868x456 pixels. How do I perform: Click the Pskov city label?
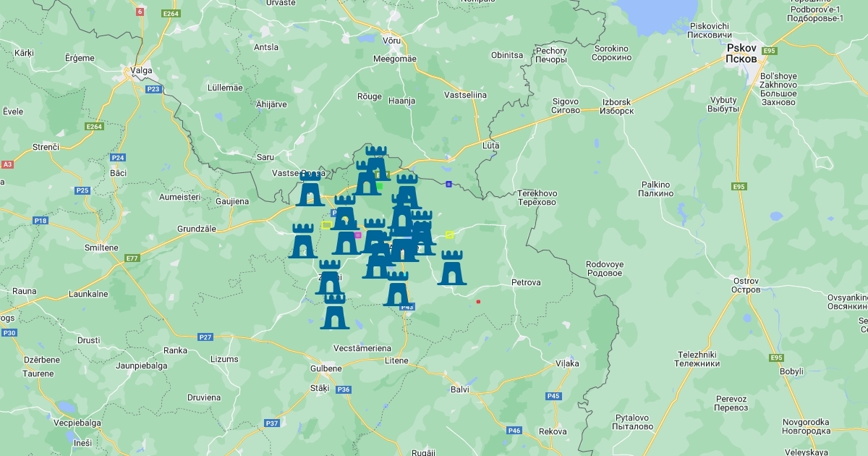point(741,53)
